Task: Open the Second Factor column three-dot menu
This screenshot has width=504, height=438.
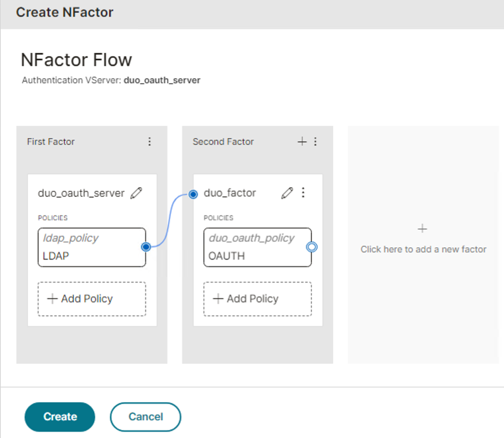Action: pos(316,142)
